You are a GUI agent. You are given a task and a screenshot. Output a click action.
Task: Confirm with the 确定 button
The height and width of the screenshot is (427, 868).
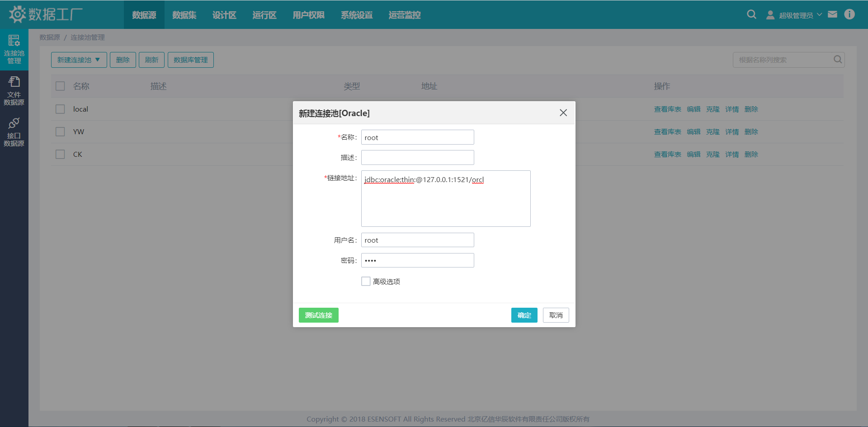[524, 315]
